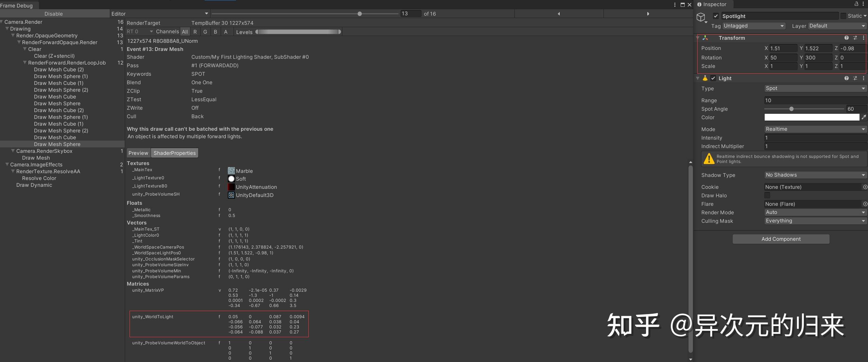Click the Flare object picker circle
This screenshot has width=868, height=362.
[865, 204]
